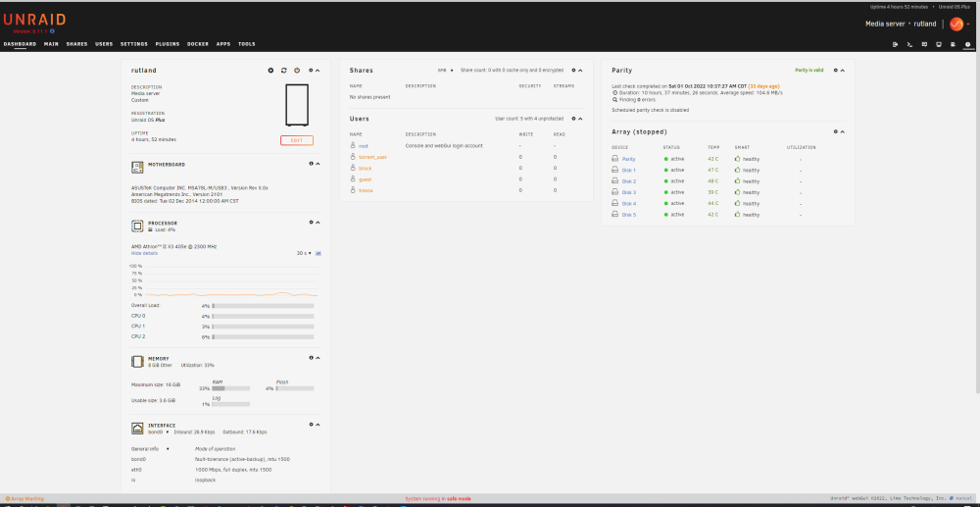Click the UNRAID logo
Image resolution: width=980 pixels, height=507 pixels.
tap(33, 20)
